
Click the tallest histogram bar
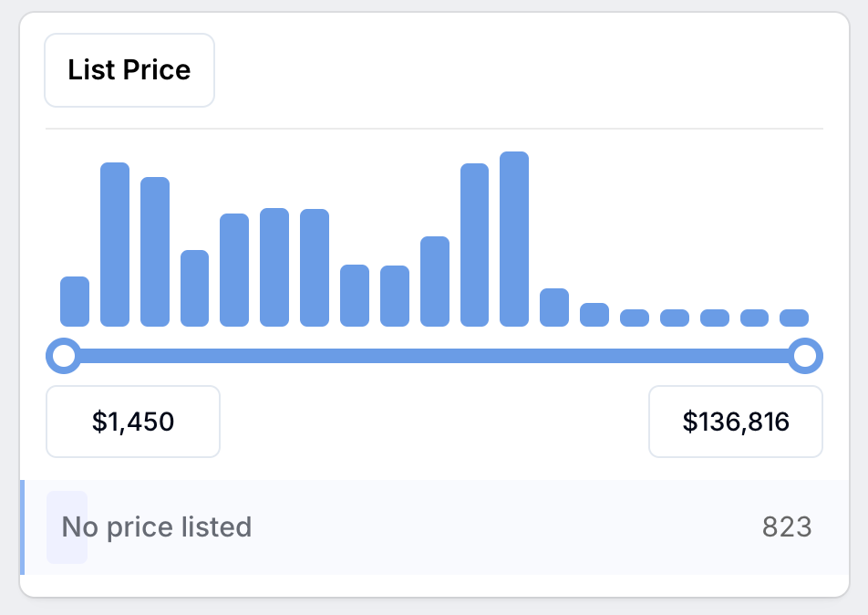514,239
